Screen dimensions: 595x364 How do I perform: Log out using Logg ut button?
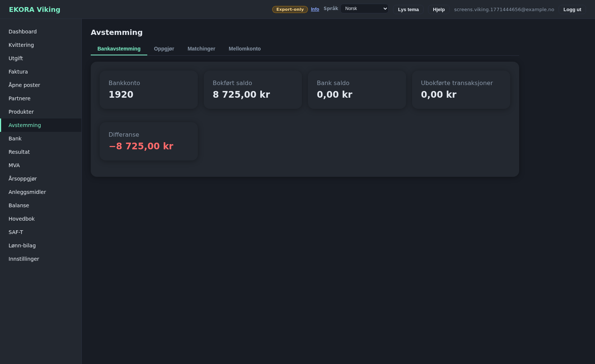(x=572, y=10)
